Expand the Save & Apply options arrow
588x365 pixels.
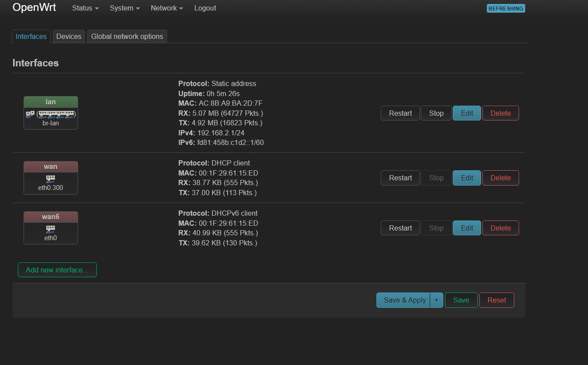tap(436, 300)
